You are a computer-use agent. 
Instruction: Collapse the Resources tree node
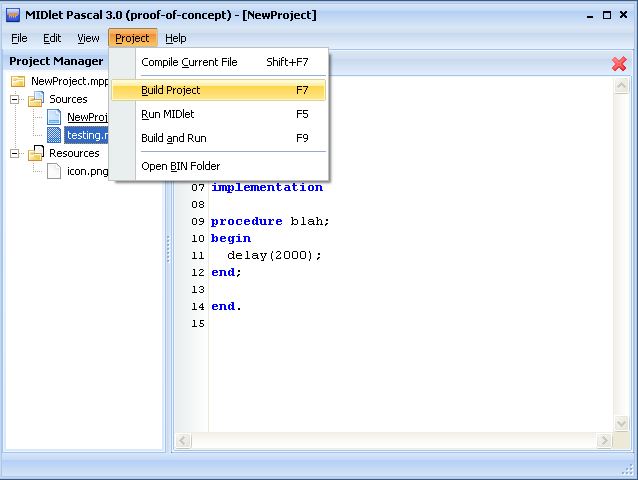(x=15, y=153)
